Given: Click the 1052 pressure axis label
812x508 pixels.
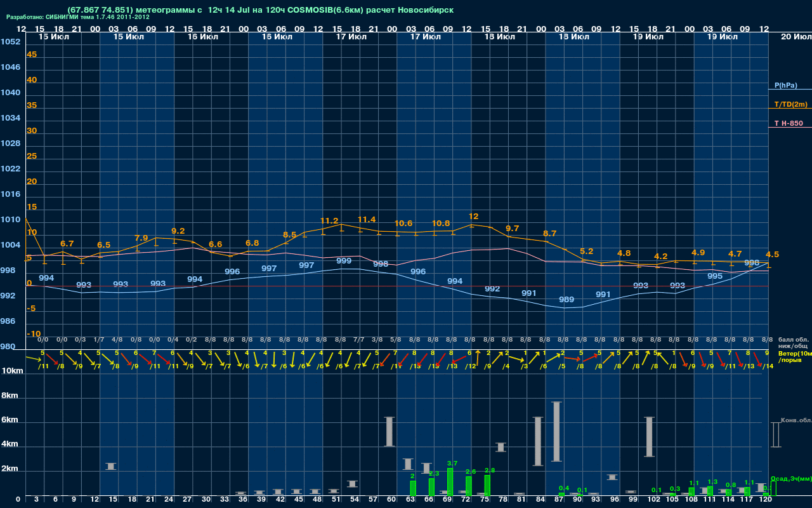Looking at the screenshot, I should tap(10, 42).
